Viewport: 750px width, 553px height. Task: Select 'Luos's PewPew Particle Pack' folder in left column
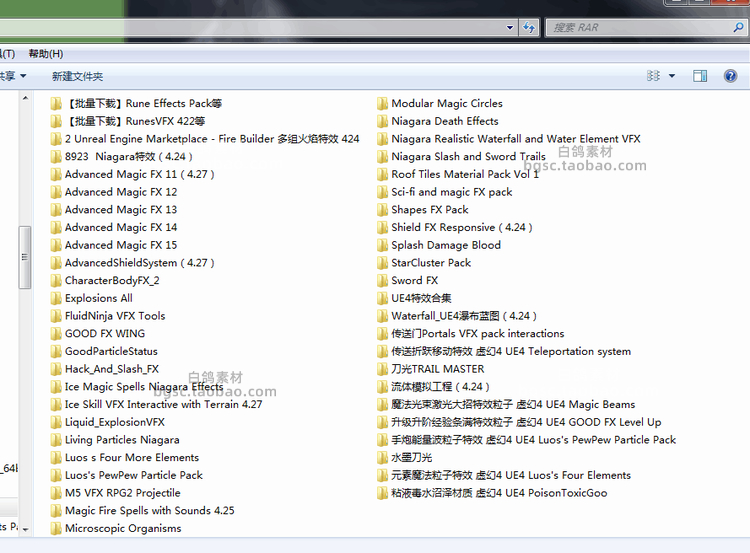pyautogui.click(x=133, y=475)
